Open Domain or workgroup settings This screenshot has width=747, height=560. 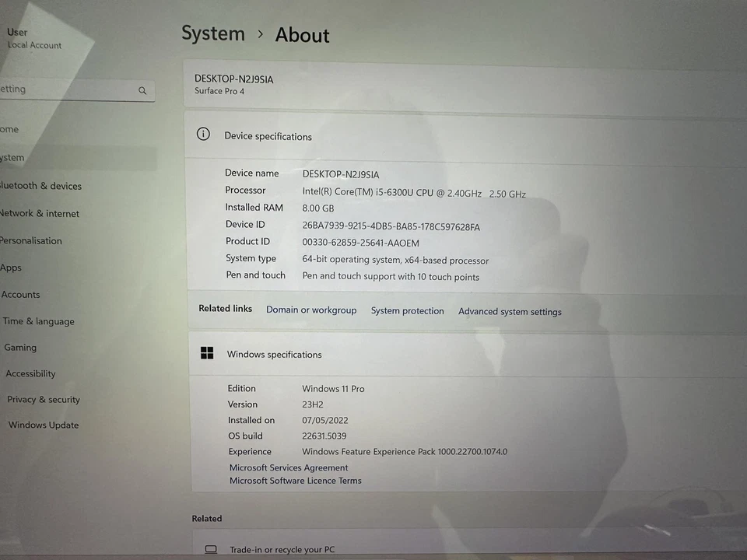(x=311, y=310)
